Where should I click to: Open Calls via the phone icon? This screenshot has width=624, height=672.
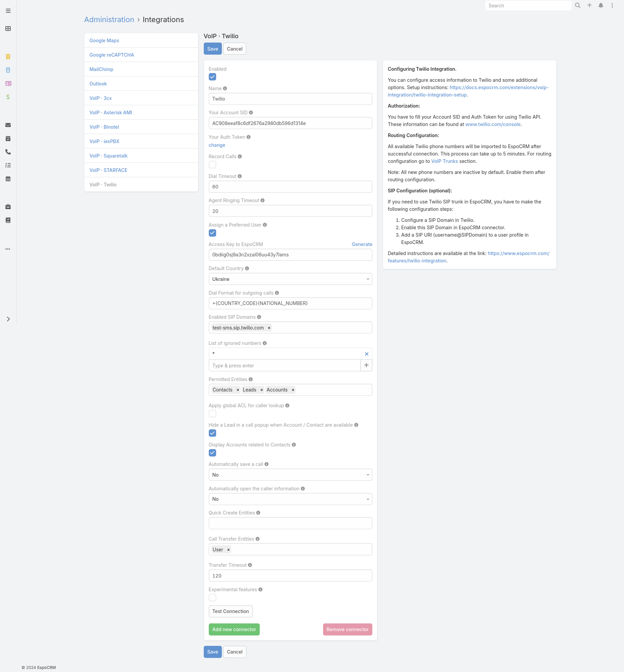click(8, 152)
